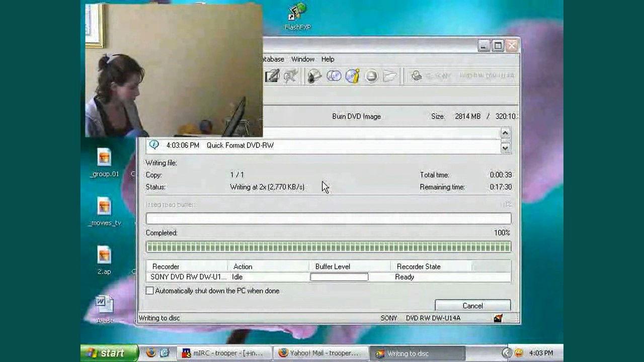644x362 pixels.
Task: Open the Window menu
Action: 302,59
